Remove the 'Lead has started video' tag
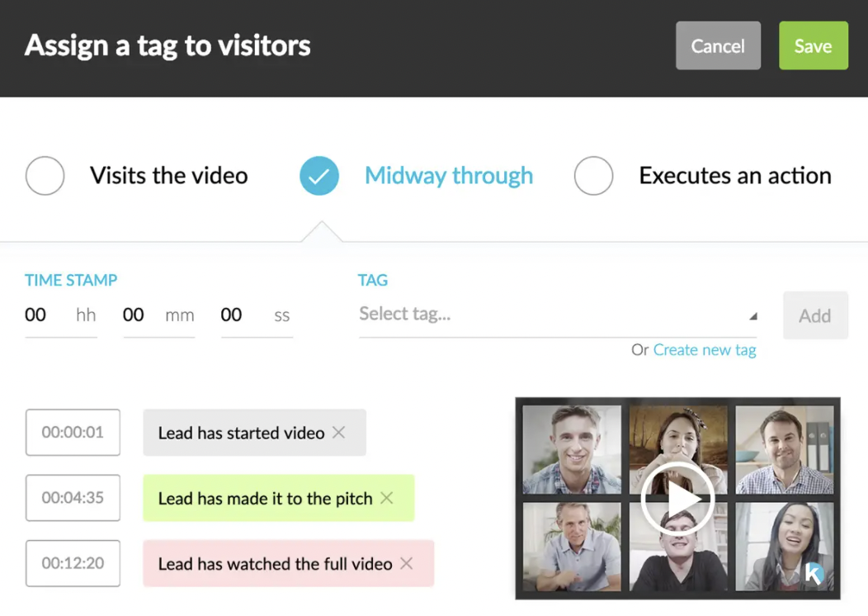This screenshot has height=616, width=868. [339, 433]
